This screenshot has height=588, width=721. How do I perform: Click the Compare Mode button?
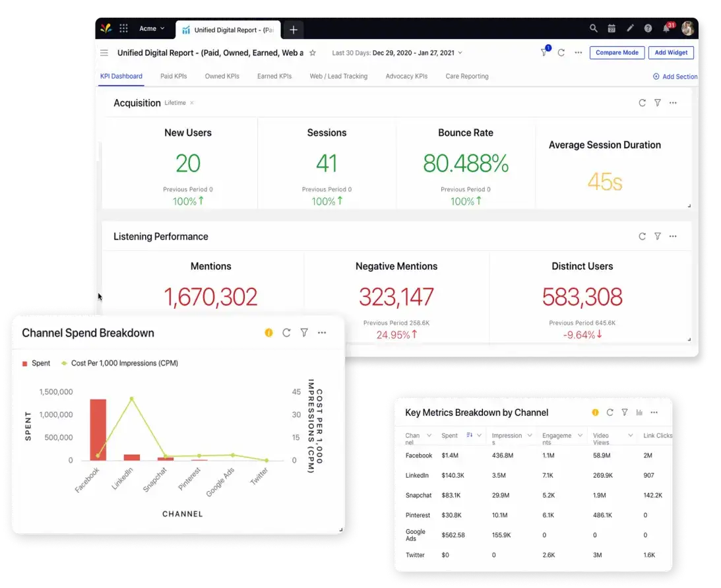[x=617, y=52]
